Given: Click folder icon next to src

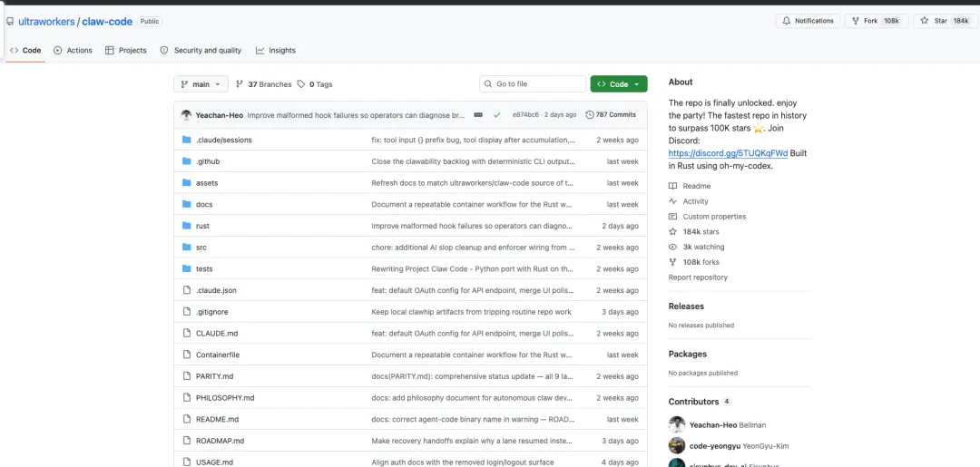Looking at the screenshot, I should pyautogui.click(x=186, y=248).
